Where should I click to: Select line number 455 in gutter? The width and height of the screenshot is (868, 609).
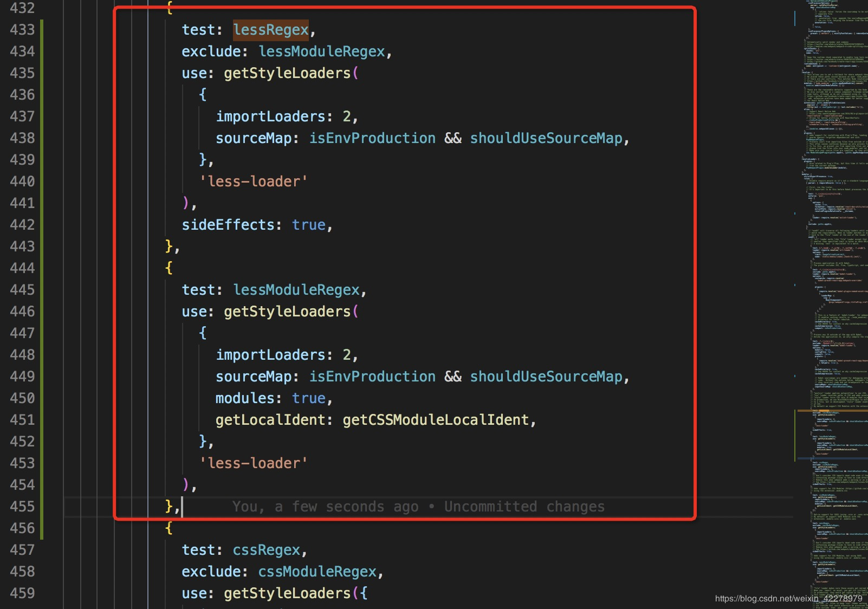tap(22, 507)
